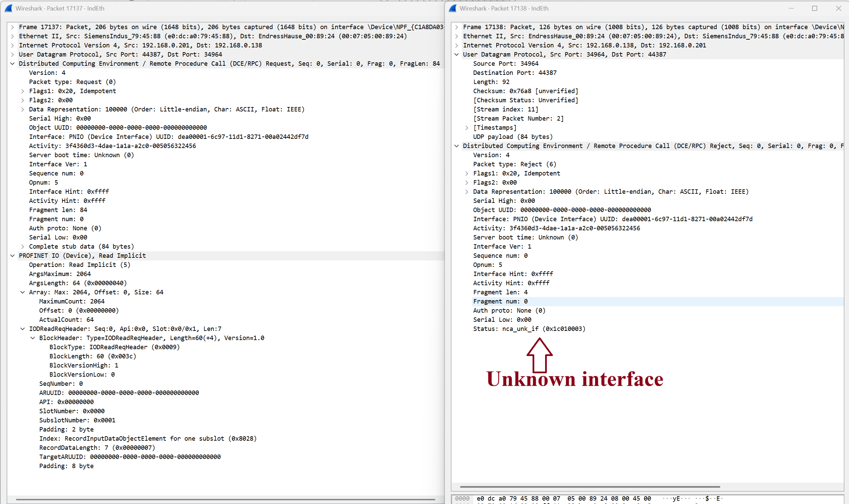Collapse PROFINET IO (Device), Read Implicit section
The image size is (849, 504).
[x=12, y=256]
